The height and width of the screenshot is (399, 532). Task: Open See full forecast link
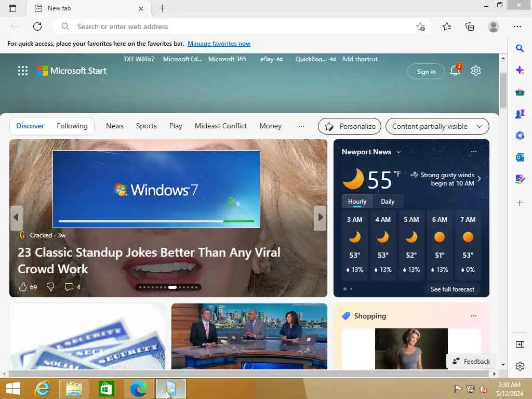pyautogui.click(x=453, y=289)
